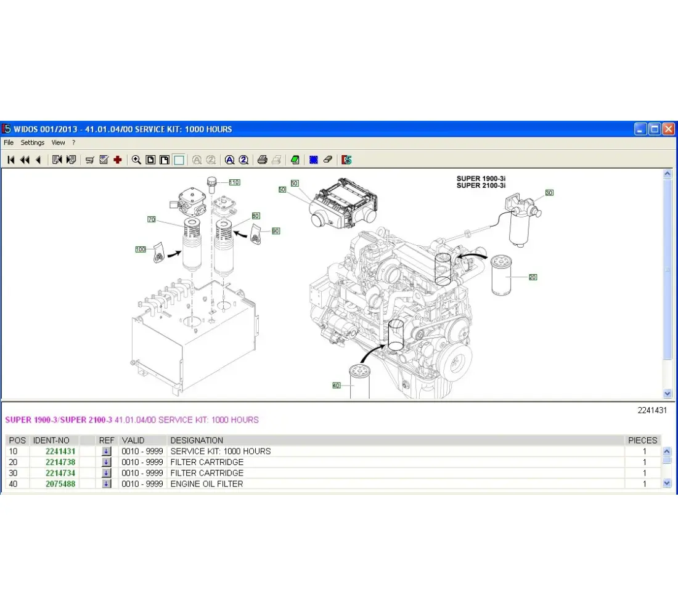The width and height of the screenshot is (678, 616).
Task: Open the shopping cart icon
Action: pyautogui.click(x=90, y=160)
